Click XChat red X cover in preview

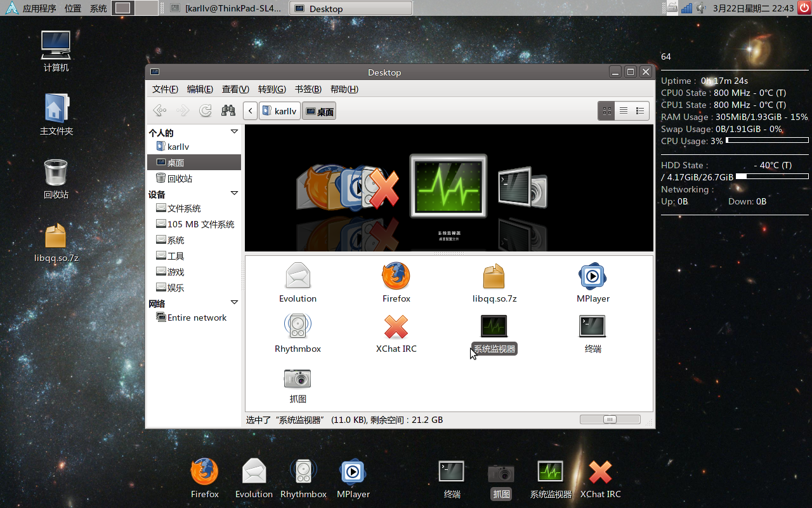pyautogui.click(x=384, y=189)
